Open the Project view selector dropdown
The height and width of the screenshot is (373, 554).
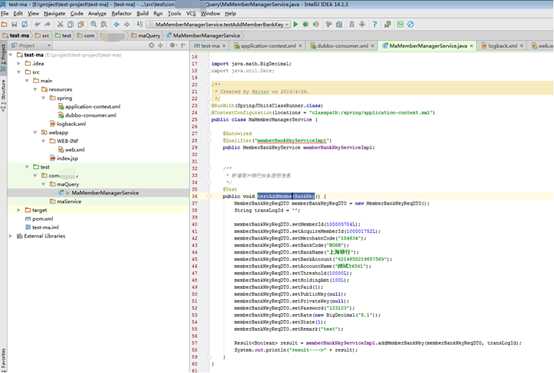[49, 45]
